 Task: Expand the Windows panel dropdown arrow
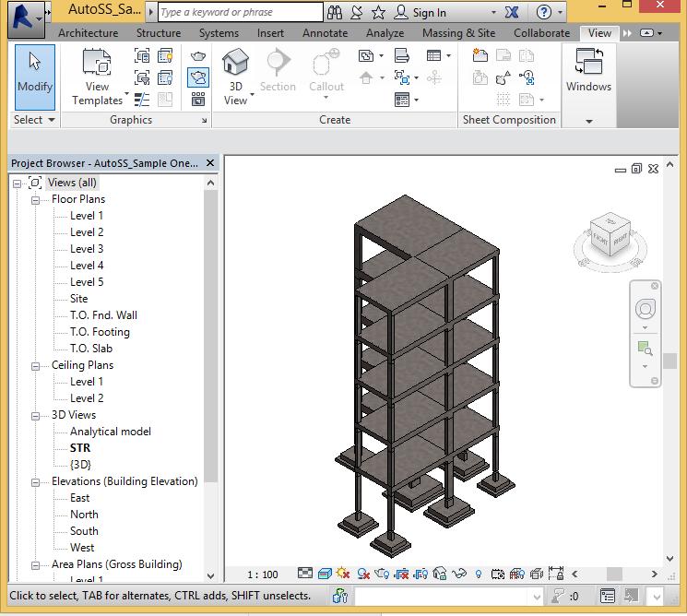coord(589,121)
